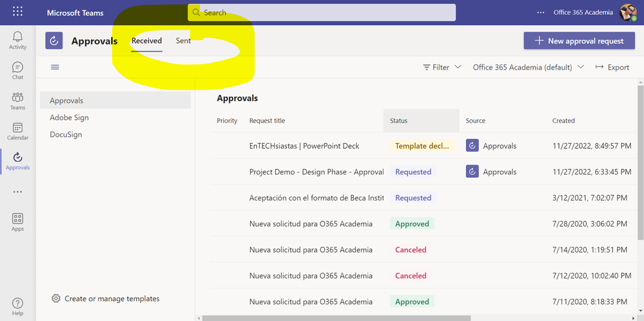The width and height of the screenshot is (644, 321).
Task: Open Help at sidebar bottom
Action: [17, 307]
